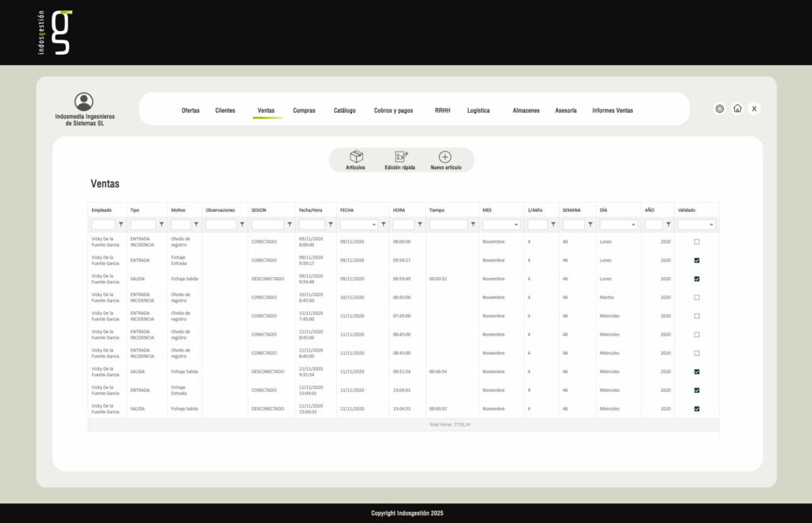This screenshot has width=812, height=523.
Task: Open settings with the gear icon
Action: [719, 109]
